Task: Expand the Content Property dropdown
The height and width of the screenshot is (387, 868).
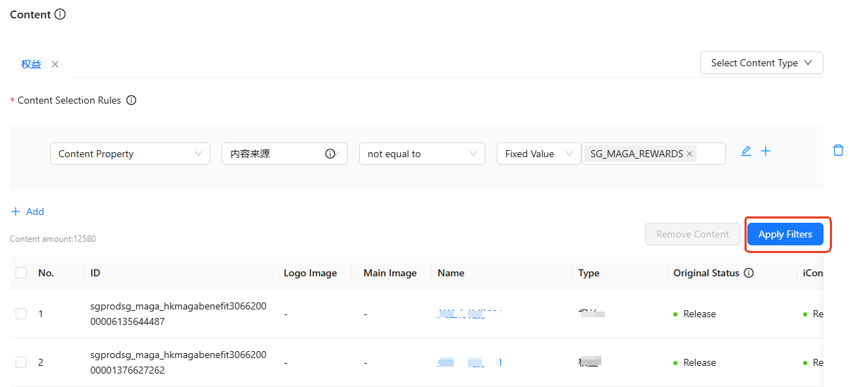Action: (130, 154)
